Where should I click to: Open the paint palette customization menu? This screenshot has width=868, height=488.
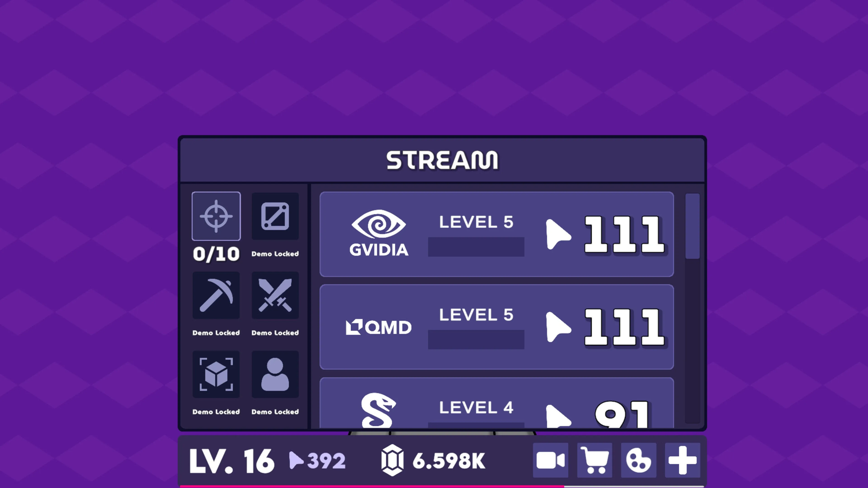639,460
